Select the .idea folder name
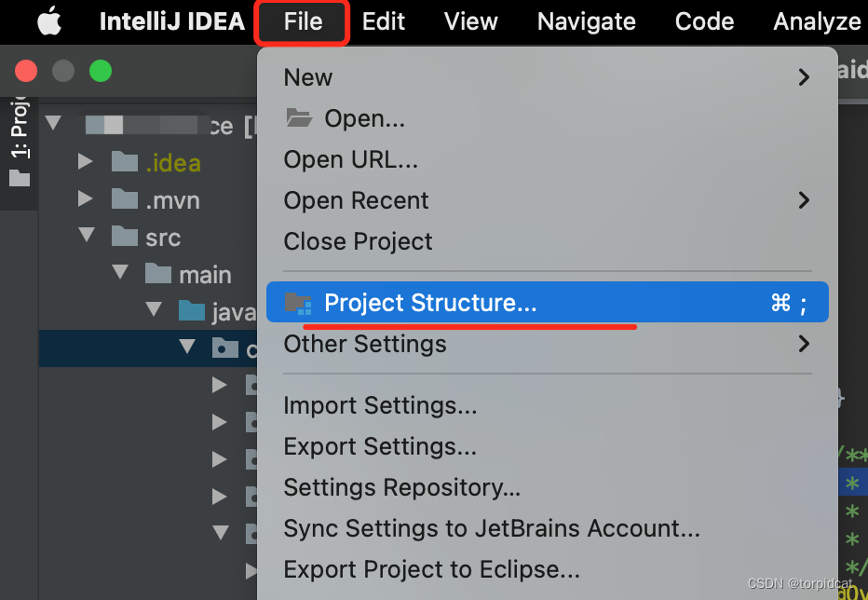The height and width of the screenshot is (600, 868). (x=173, y=163)
